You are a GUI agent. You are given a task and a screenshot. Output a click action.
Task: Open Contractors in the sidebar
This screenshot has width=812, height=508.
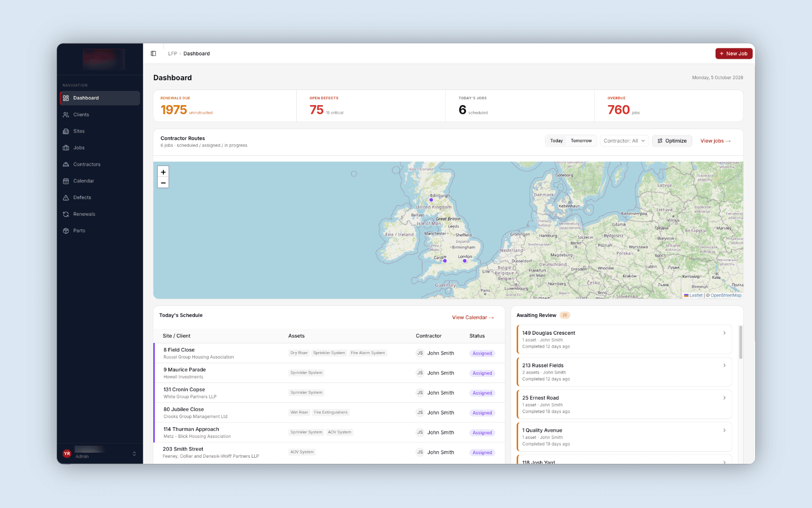tap(100, 165)
